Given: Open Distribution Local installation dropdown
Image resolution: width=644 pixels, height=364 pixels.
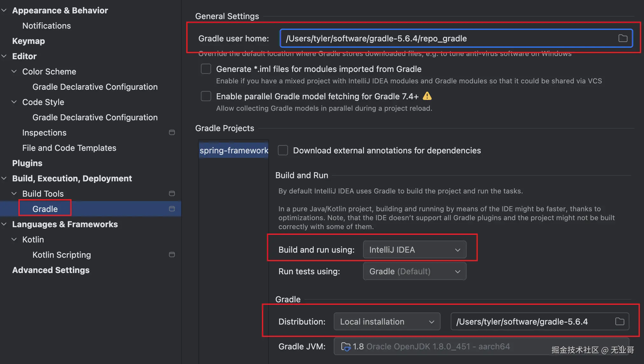Looking at the screenshot, I should [x=387, y=322].
